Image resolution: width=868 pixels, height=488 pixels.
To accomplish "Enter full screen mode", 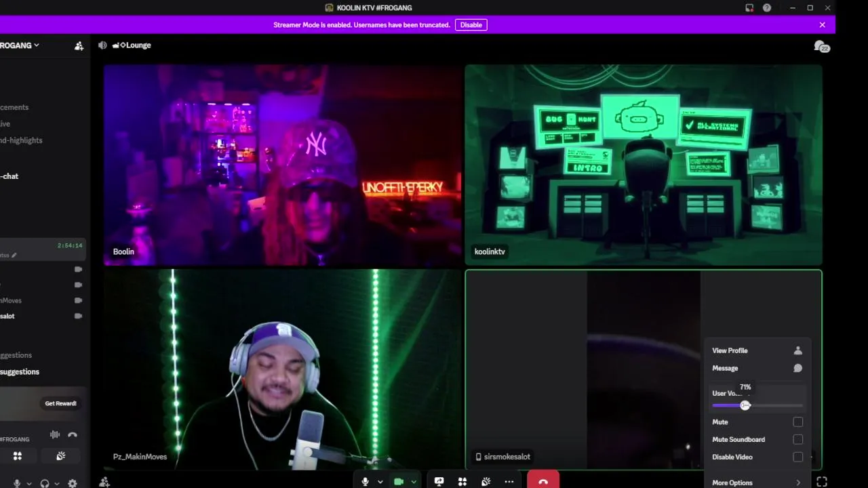I will pyautogui.click(x=822, y=482).
